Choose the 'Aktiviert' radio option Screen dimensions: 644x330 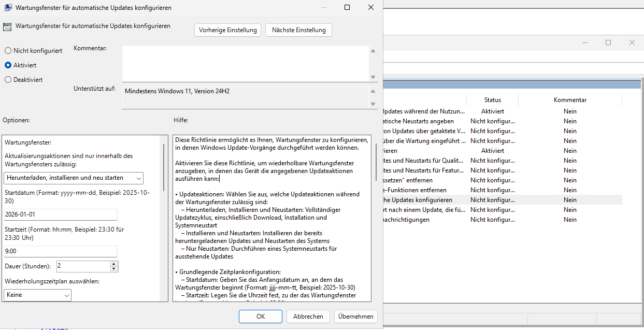tap(21, 65)
